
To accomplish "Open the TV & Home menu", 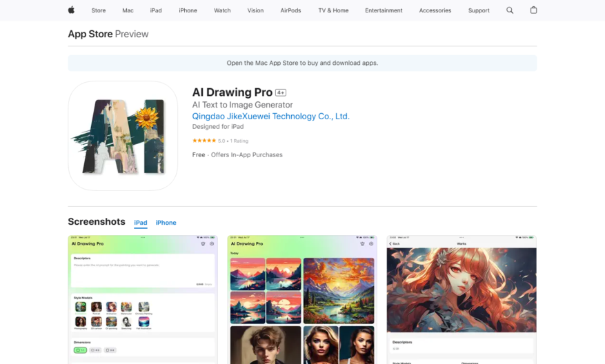I will 333,10.
